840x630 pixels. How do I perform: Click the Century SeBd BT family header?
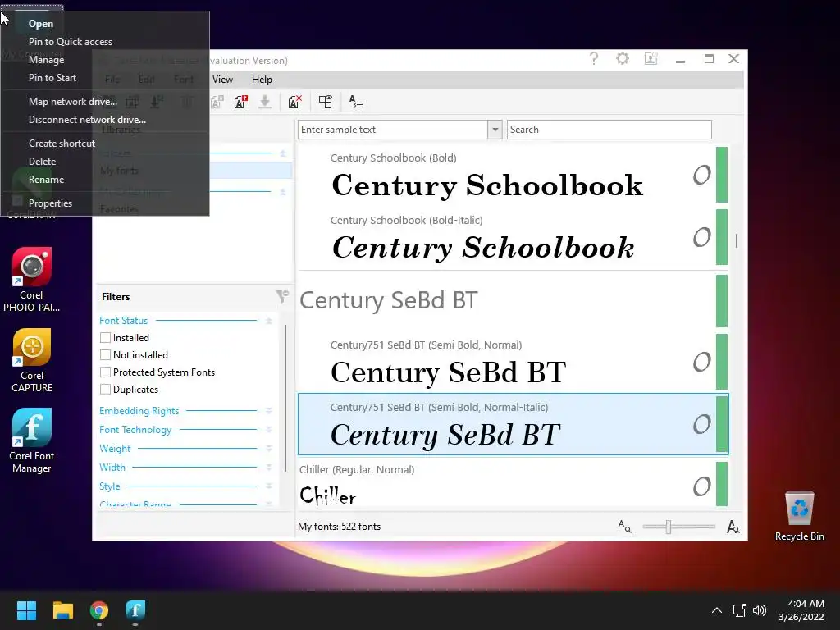pos(513,300)
